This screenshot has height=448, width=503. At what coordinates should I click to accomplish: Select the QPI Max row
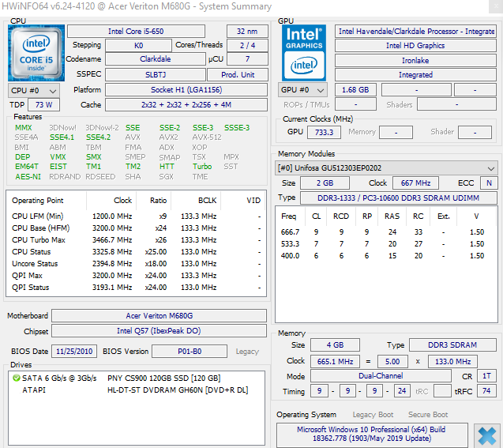point(137,276)
